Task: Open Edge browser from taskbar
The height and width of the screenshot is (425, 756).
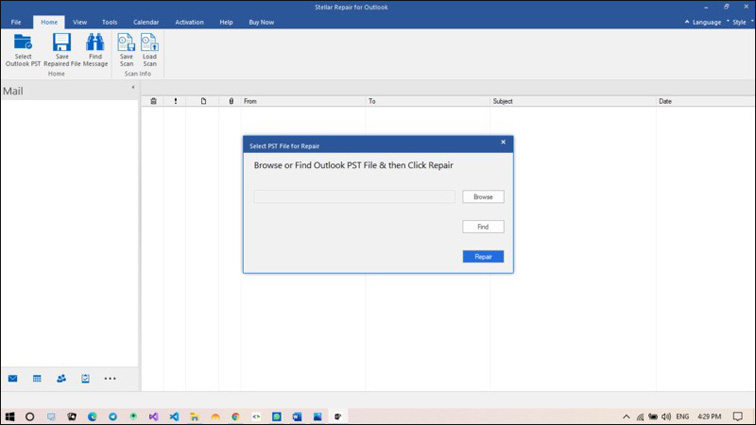Action: pos(92,416)
